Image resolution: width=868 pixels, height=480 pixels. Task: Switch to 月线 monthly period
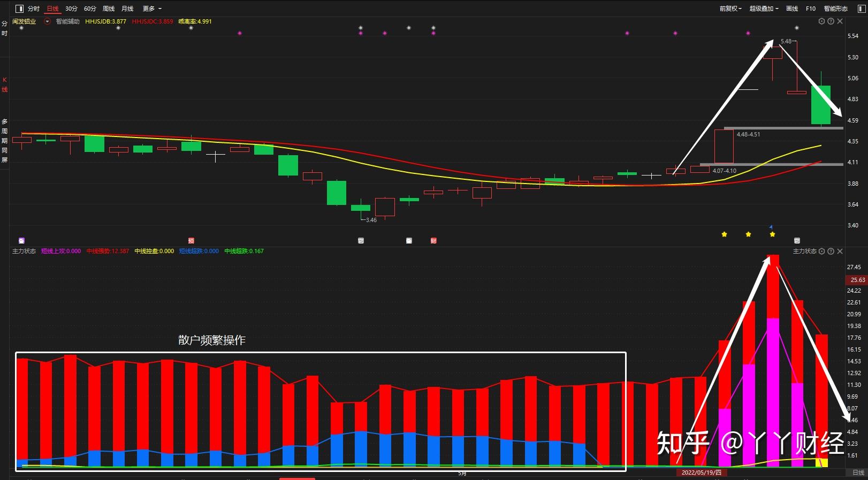coord(127,9)
